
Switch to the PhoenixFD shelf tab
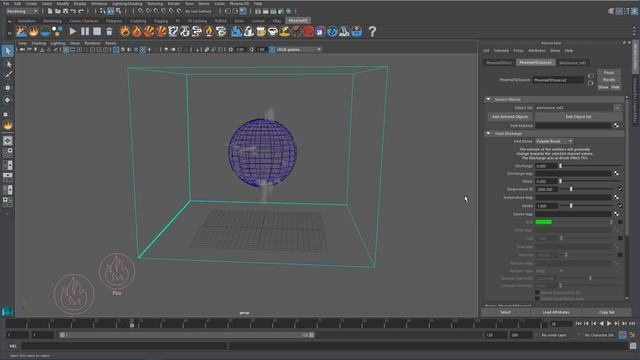(x=298, y=20)
